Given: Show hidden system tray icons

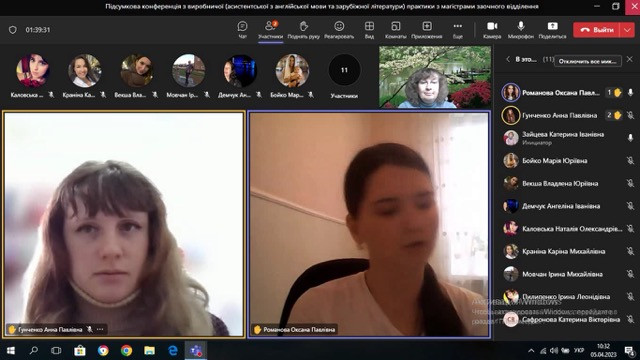Looking at the screenshot, I should 531,351.
